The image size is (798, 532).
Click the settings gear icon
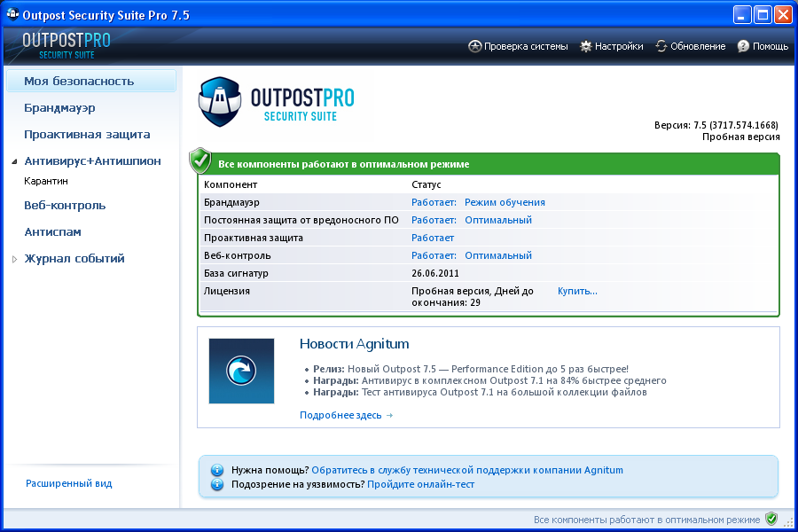[586, 46]
